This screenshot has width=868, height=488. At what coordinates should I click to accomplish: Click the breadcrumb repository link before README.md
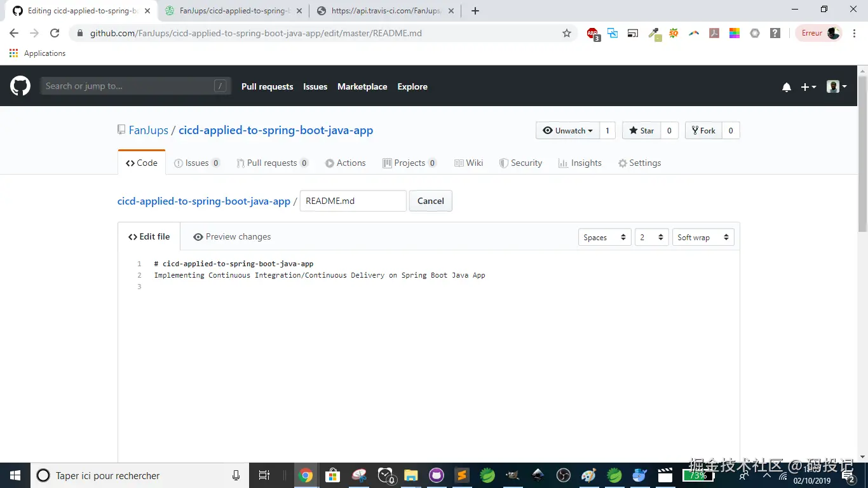(x=204, y=201)
